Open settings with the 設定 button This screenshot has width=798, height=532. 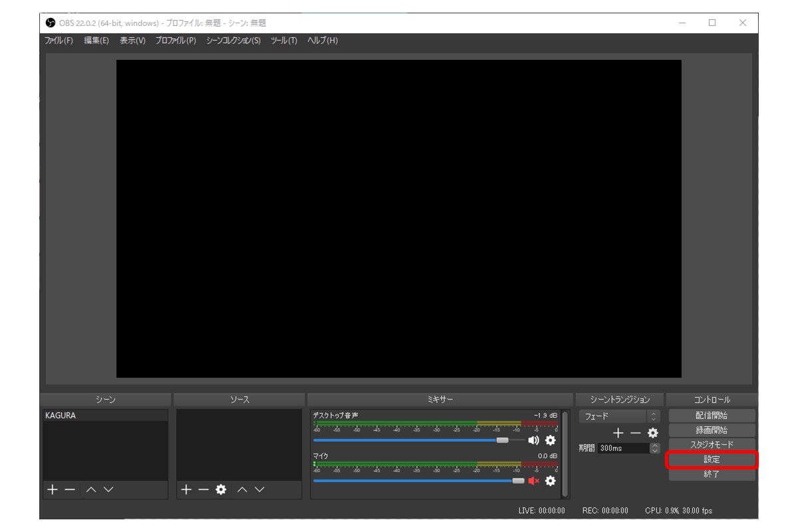pyautogui.click(x=712, y=460)
